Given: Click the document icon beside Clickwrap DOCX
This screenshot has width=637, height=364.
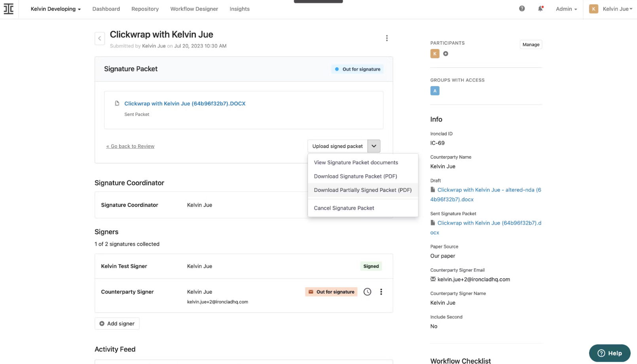Looking at the screenshot, I should point(117,103).
